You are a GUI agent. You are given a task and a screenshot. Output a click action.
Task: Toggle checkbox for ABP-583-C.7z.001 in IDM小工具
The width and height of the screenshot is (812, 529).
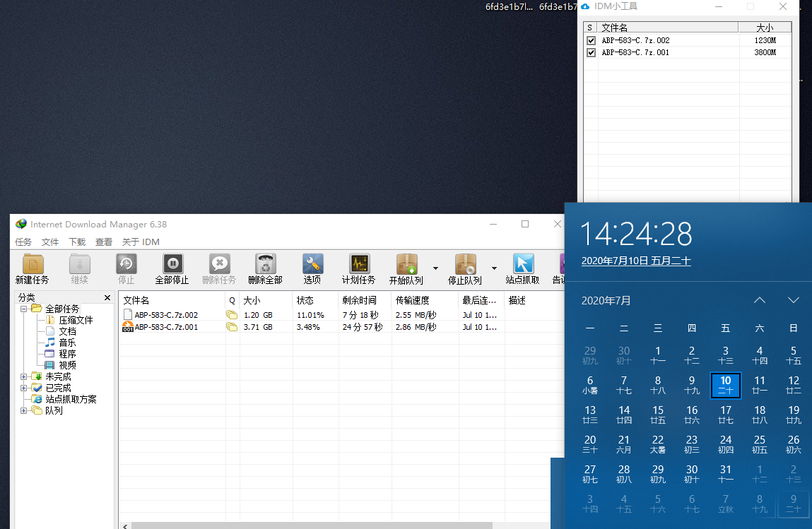click(591, 53)
